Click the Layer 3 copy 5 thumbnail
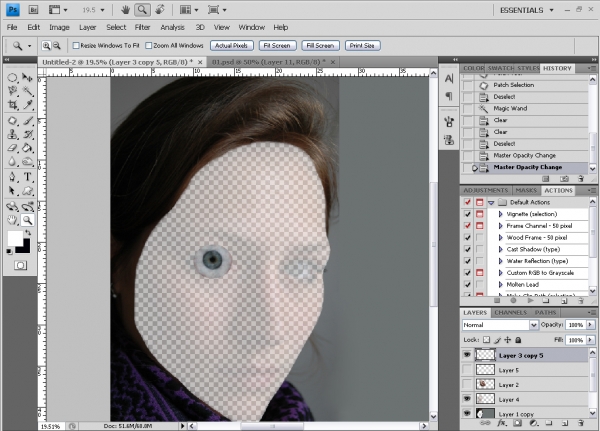 [x=485, y=355]
